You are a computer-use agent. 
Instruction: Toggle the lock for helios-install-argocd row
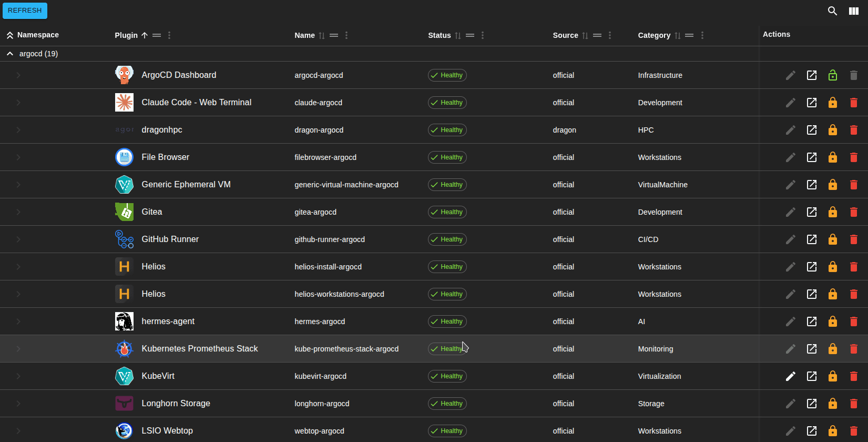coord(833,267)
